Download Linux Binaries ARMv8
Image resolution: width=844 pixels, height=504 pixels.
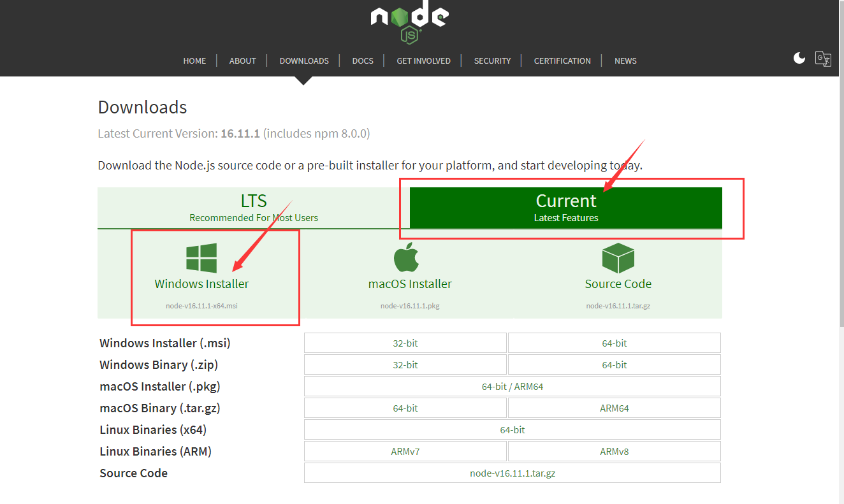(x=615, y=451)
